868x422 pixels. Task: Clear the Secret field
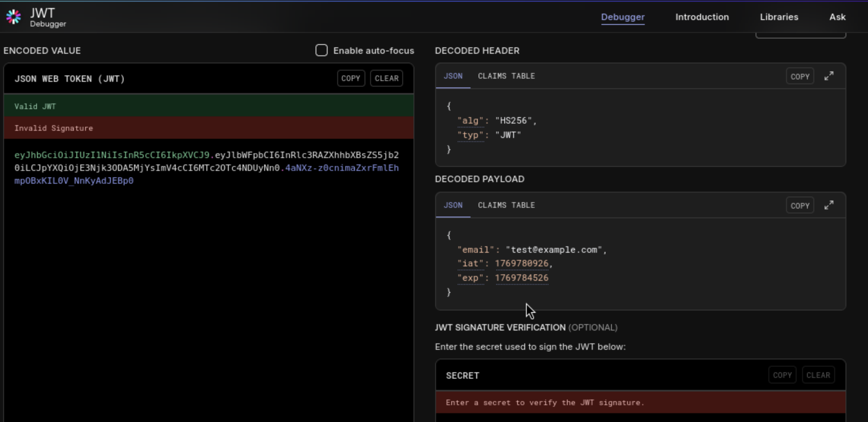point(818,375)
